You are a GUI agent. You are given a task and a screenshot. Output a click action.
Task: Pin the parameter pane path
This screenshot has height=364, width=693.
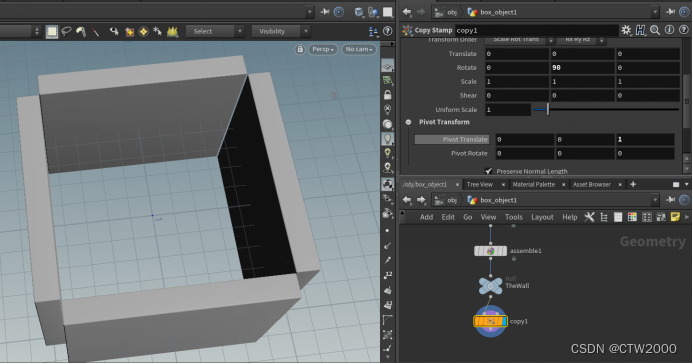coord(670,12)
